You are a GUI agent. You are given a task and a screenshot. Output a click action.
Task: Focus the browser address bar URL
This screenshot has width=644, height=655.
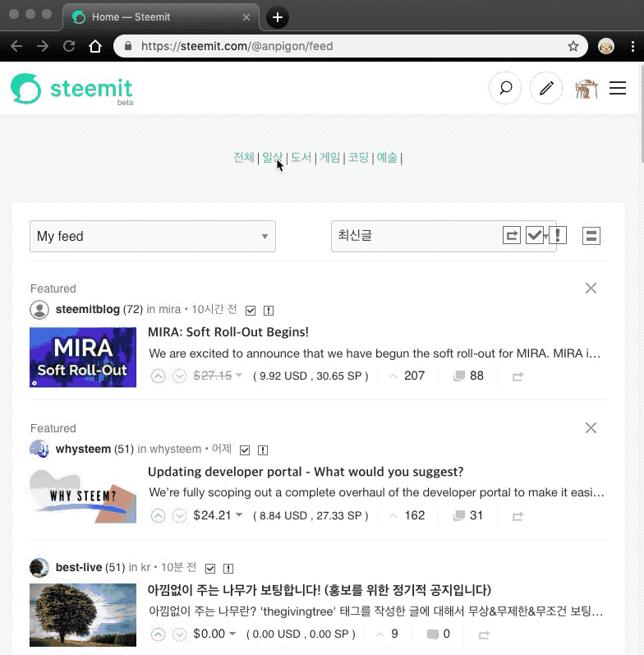point(237,46)
